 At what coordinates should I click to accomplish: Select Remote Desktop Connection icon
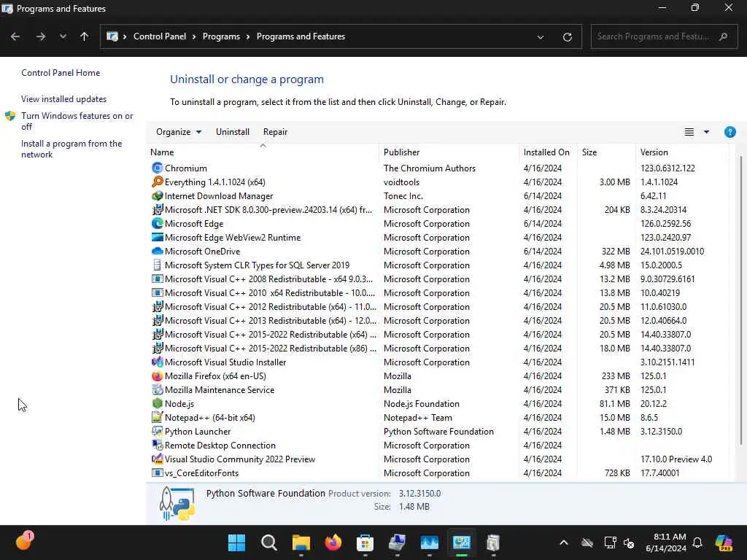158,445
